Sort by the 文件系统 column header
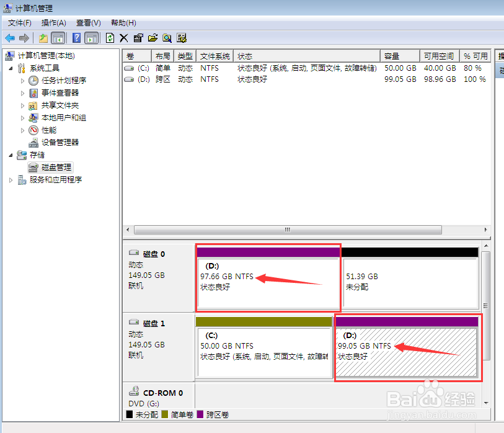Screen dimensions: 504x433 pyautogui.click(x=215, y=56)
